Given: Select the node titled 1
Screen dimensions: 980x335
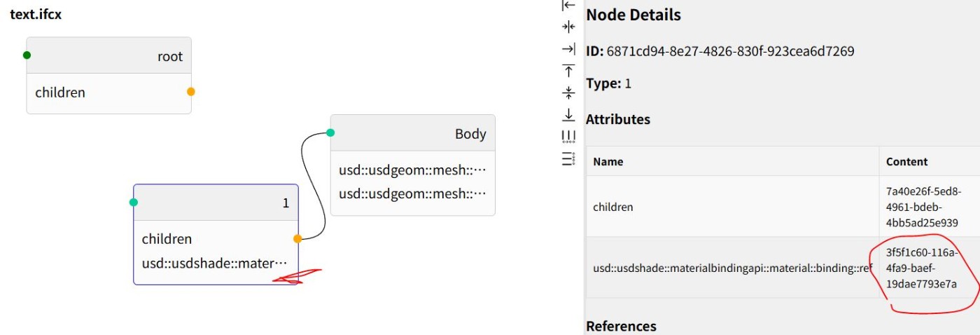Looking at the screenshot, I should point(216,203).
